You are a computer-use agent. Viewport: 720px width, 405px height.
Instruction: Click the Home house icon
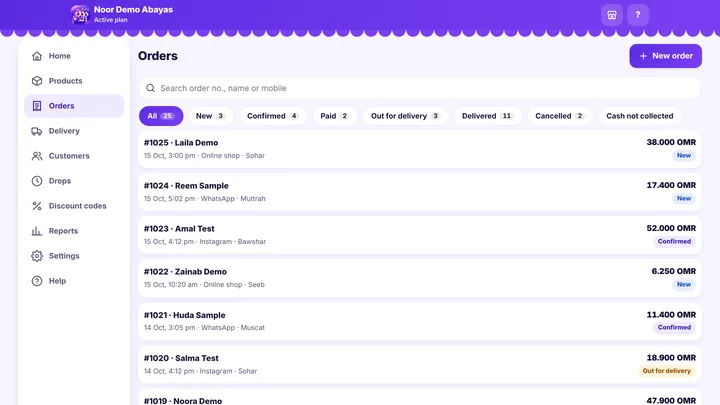[x=37, y=56]
